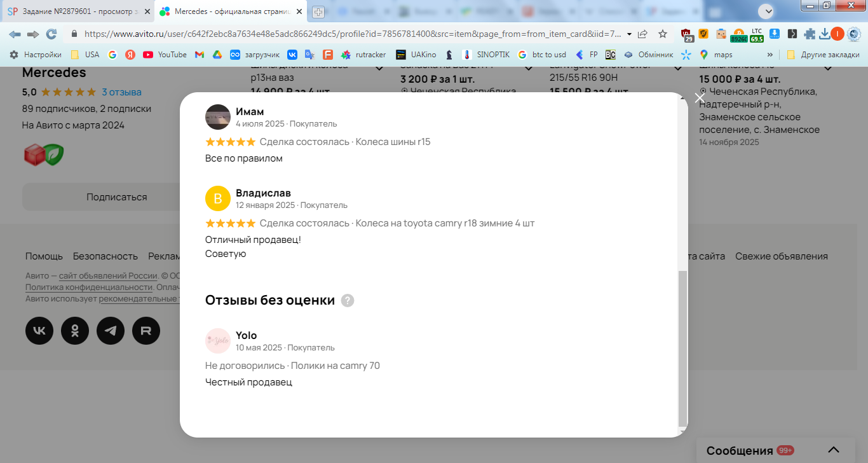Share this page via address bar icon
The width and height of the screenshot is (868, 463).
(642, 34)
